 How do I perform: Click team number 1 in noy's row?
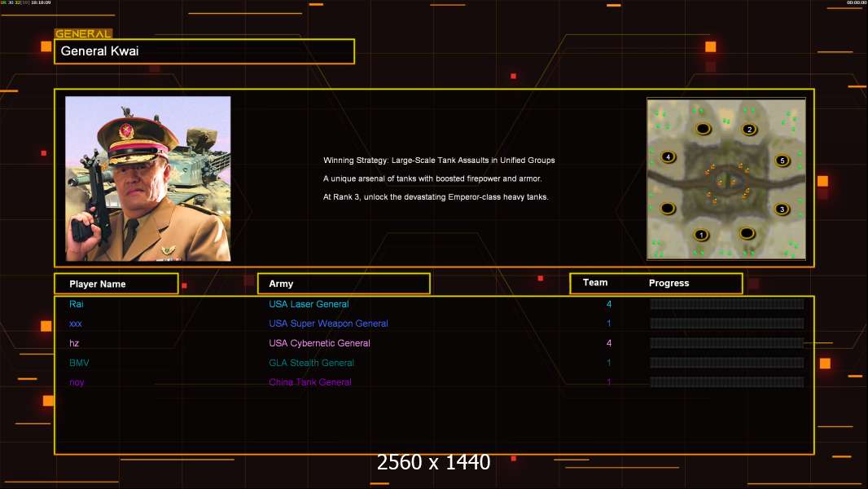609,382
